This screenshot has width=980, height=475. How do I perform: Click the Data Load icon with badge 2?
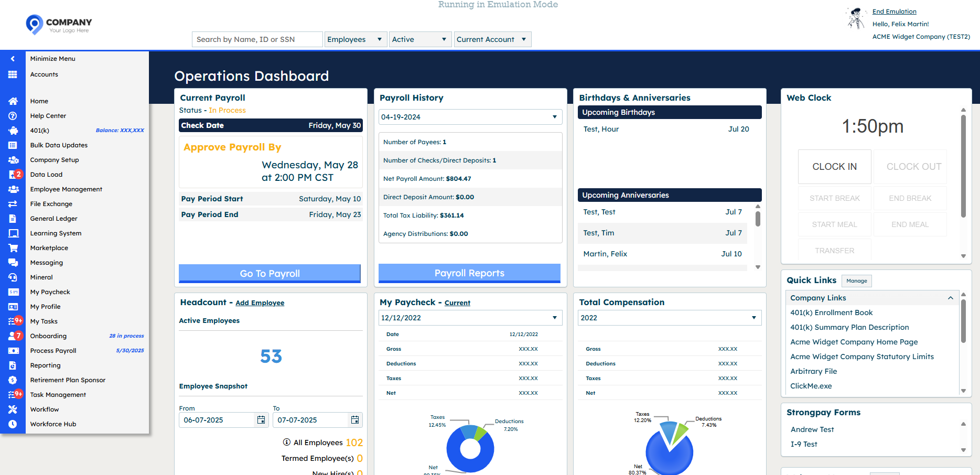coord(15,175)
